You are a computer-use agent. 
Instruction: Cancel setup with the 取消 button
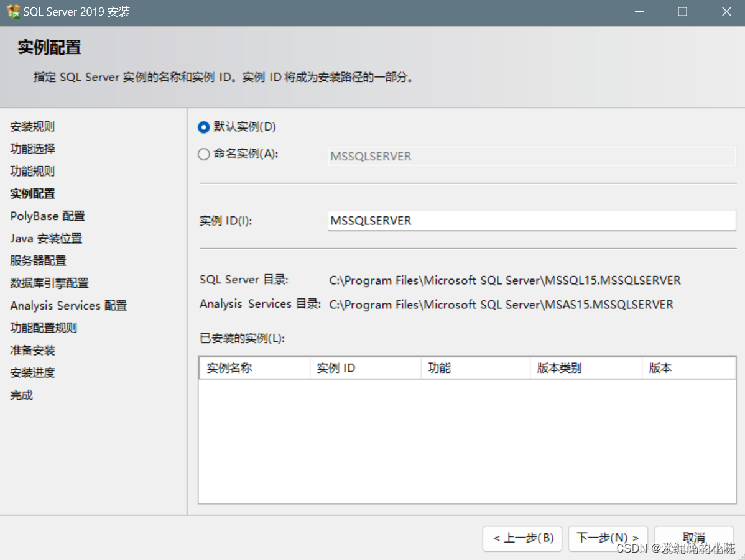[693, 538]
